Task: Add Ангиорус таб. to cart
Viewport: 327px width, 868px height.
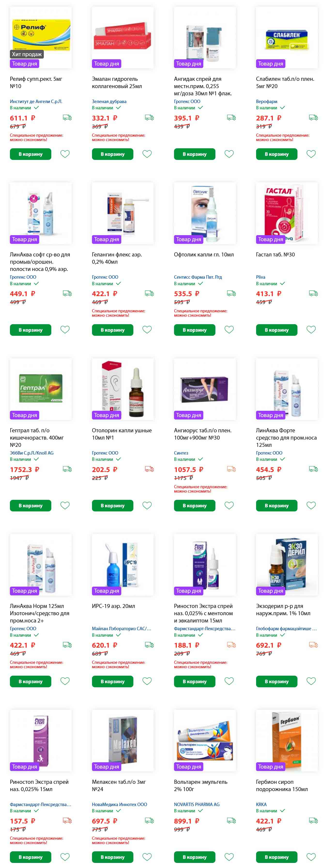Action: coord(195,505)
